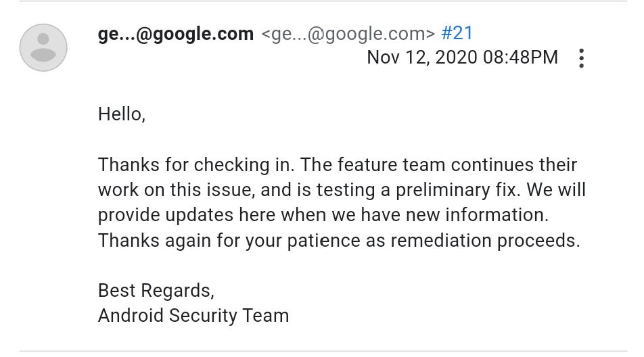This screenshot has width=644, height=357.
Task: Open the comment link #21
Action: click(x=457, y=33)
